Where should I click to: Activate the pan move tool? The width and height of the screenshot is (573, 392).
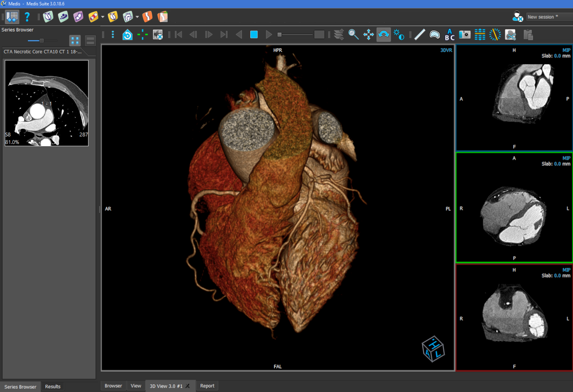coord(368,35)
